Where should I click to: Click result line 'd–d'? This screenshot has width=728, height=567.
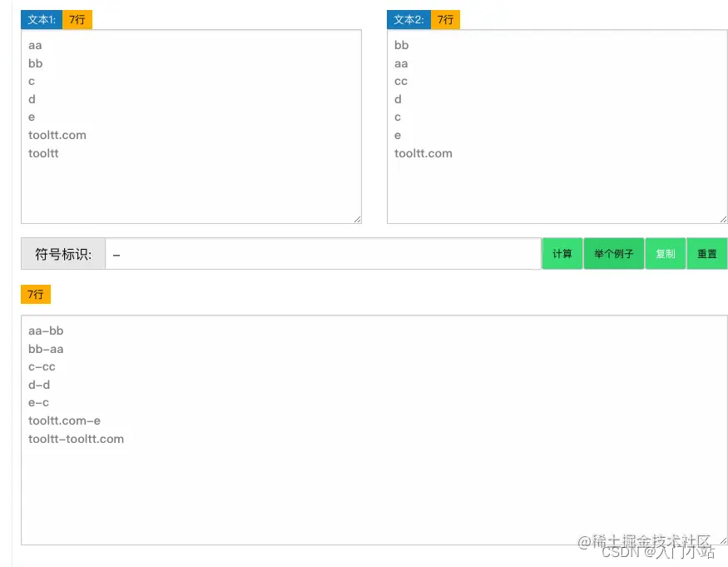pyautogui.click(x=39, y=385)
